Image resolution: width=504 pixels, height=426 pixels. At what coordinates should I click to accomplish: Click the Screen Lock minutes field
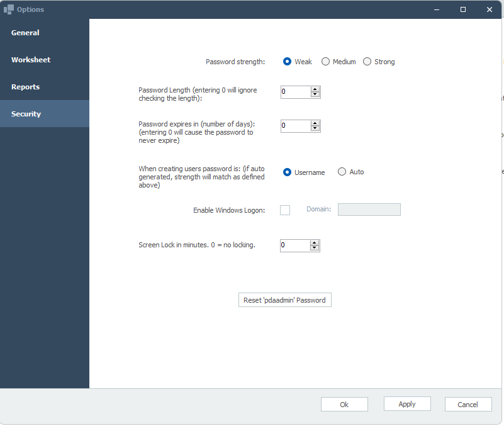[x=295, y=245]
